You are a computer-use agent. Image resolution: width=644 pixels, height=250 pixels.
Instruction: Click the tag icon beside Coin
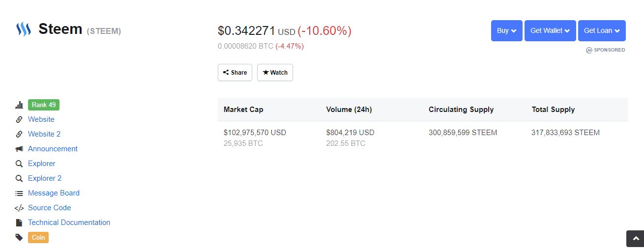19,237
